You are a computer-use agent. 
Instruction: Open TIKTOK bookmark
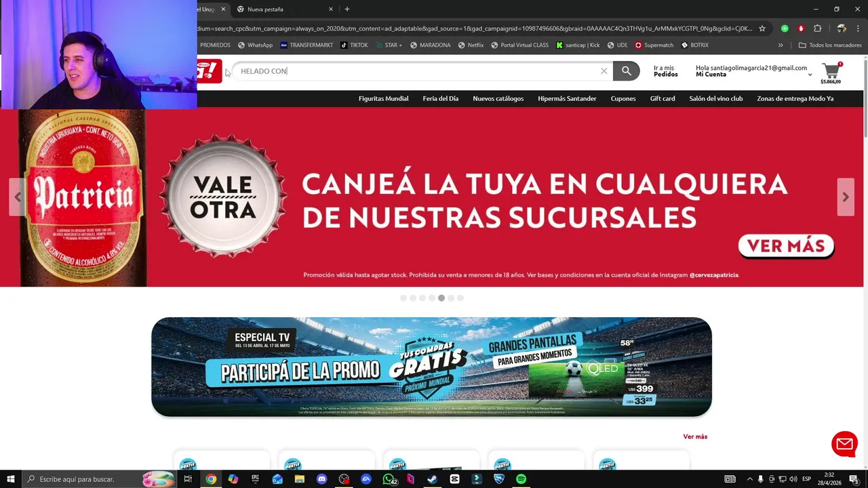[x=354, y=45]
